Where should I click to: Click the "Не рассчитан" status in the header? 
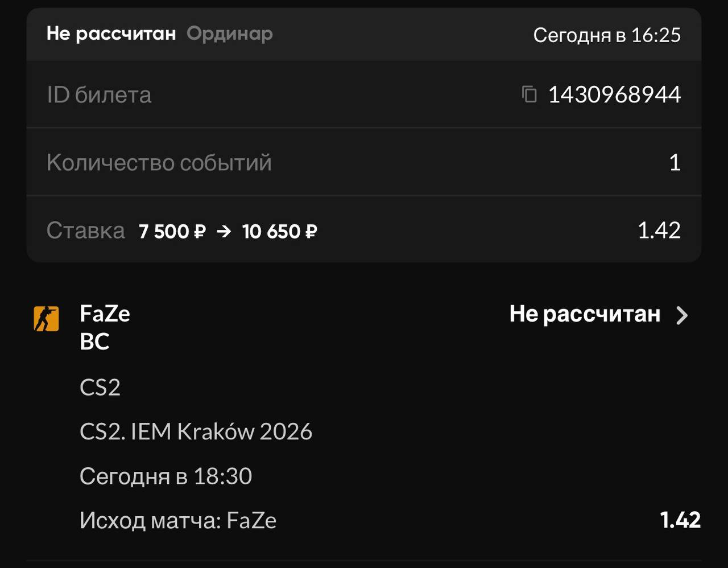tap(111, 34)
